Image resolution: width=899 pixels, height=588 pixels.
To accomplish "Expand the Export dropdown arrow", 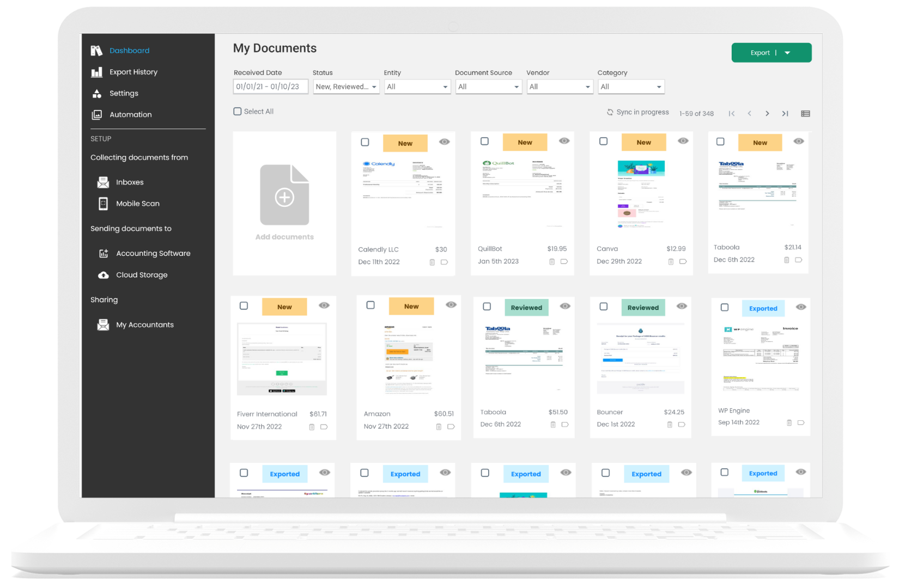I will tap(787, 53).
